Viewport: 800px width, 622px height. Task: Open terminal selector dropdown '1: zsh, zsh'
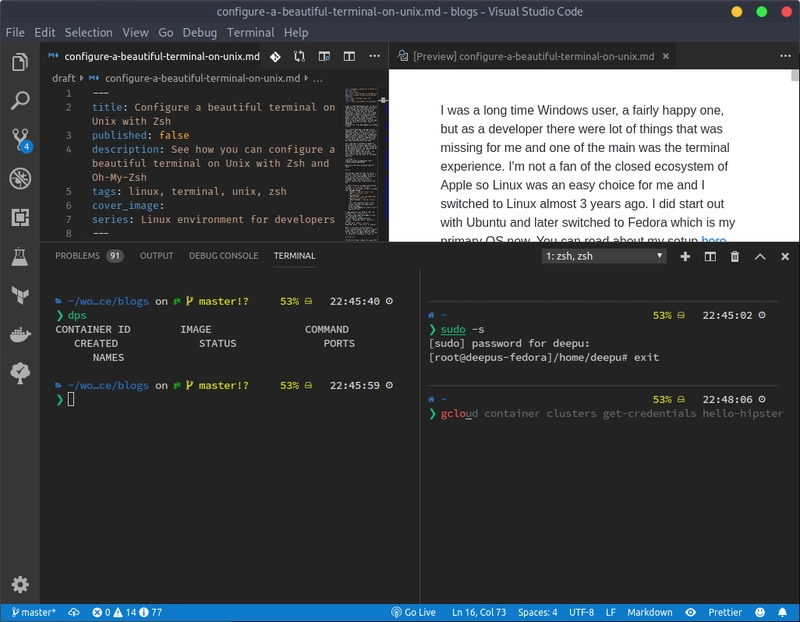pyautogui.click(x=604, y=256)
